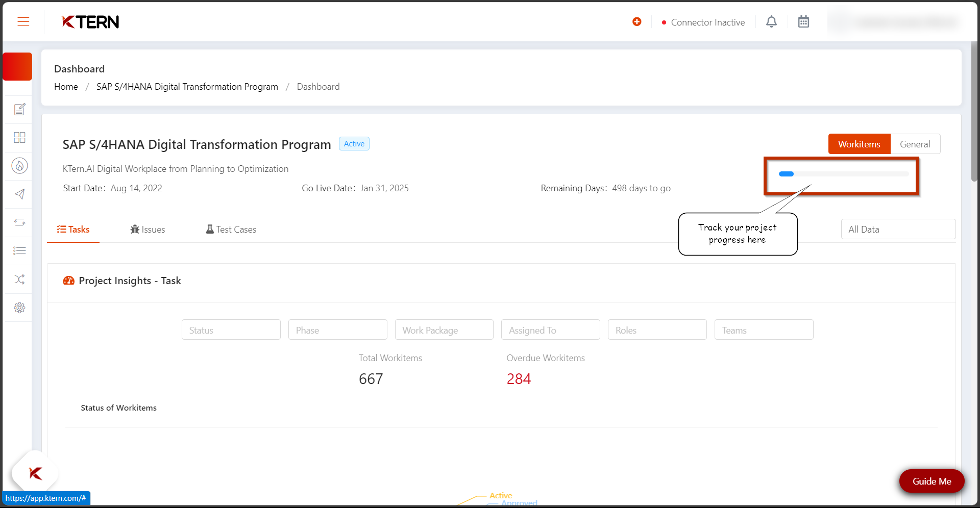The image size is (980, 508).
Task: Click the KTERN logo
Action: (x=90, y=22)
